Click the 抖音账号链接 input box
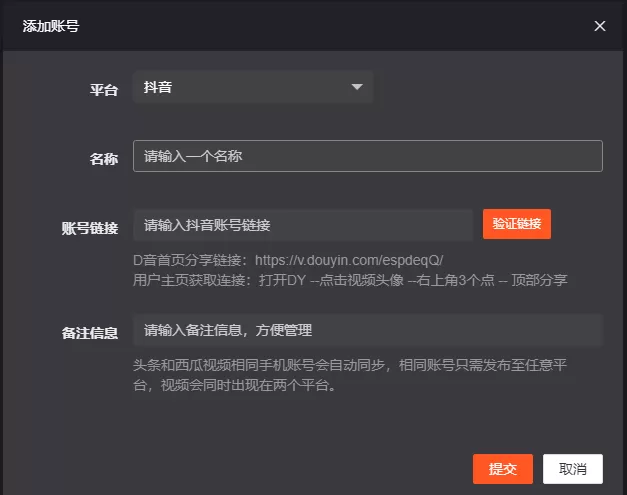The width and height of the screenshot is (627, 495). tap(302, 224)
